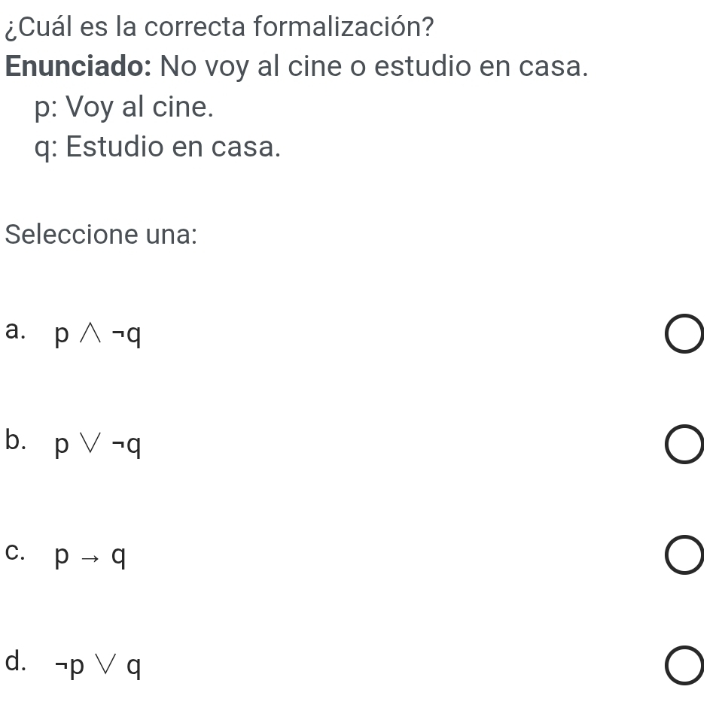Click the letter label "c."
The width and height of the screenshot is (728, 726).
[14, 551]
